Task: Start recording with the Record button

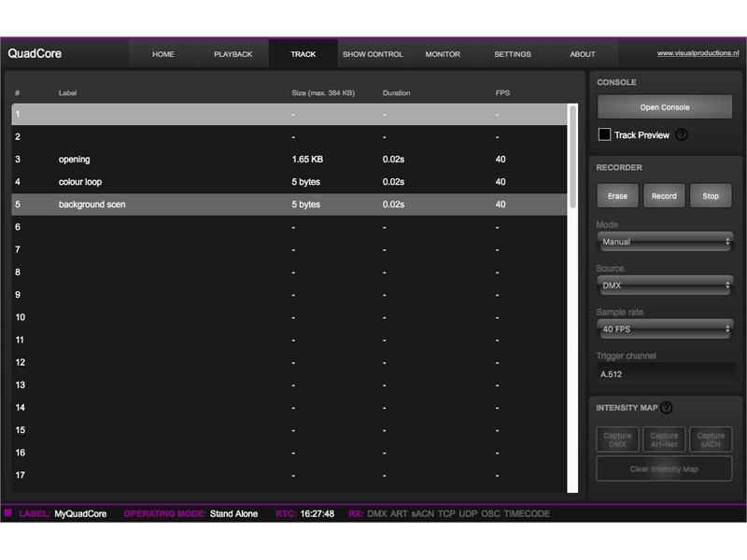Action: pyautogui.click(x=664, y=196)
